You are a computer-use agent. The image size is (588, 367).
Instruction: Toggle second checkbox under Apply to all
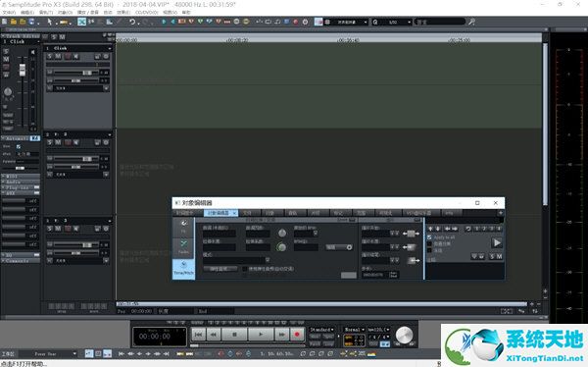[x=430, y=243]
